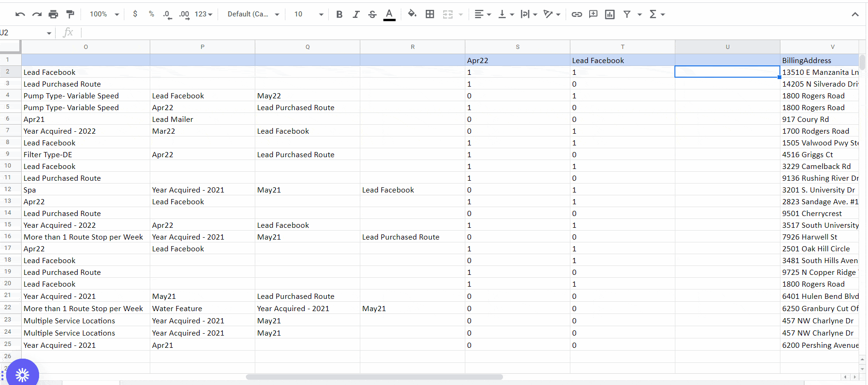Click the Merge cells icon

(447, 15)
